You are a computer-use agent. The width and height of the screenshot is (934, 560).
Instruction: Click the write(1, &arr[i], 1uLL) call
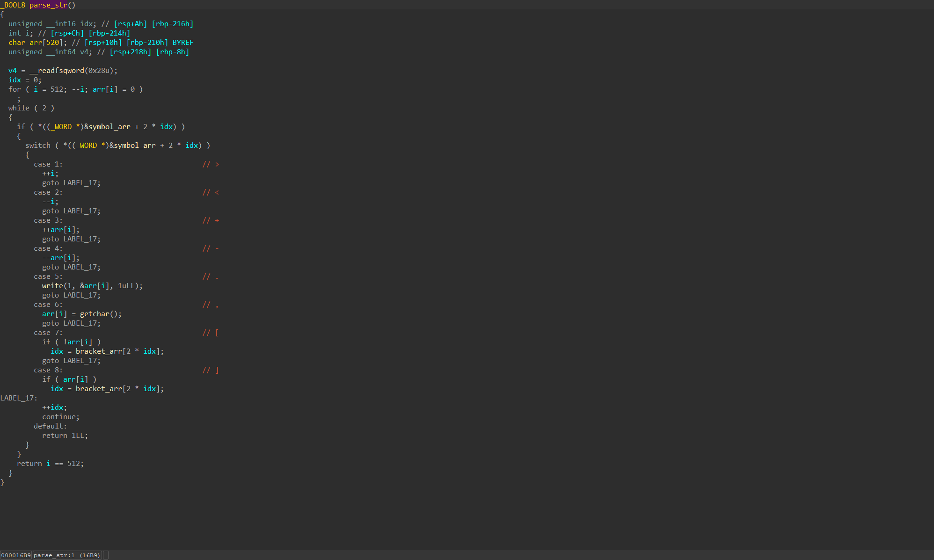(x=92, y=286)
